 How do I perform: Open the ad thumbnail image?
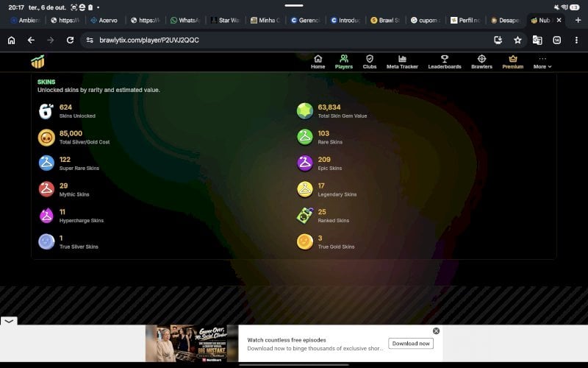pyautogui.click(x=192, y=344)
